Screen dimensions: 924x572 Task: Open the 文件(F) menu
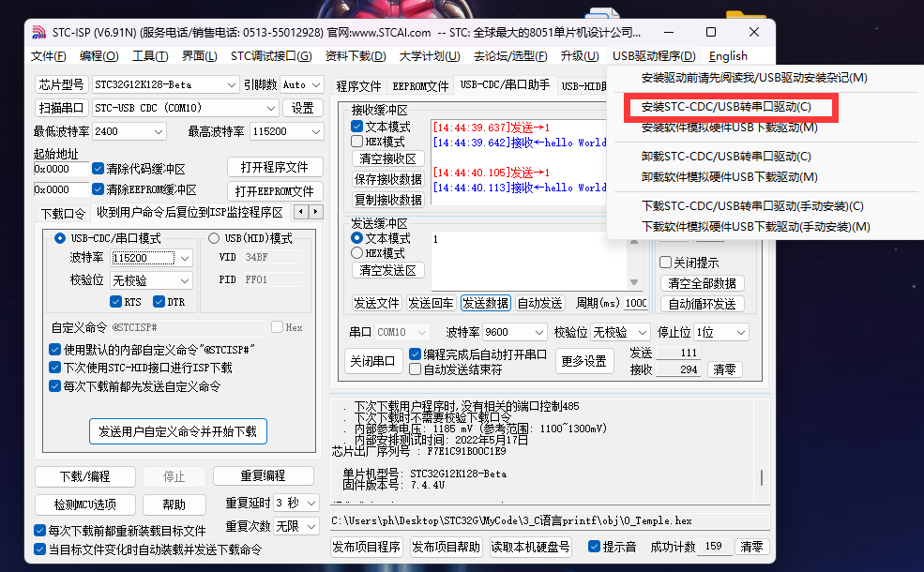[49, 56]
